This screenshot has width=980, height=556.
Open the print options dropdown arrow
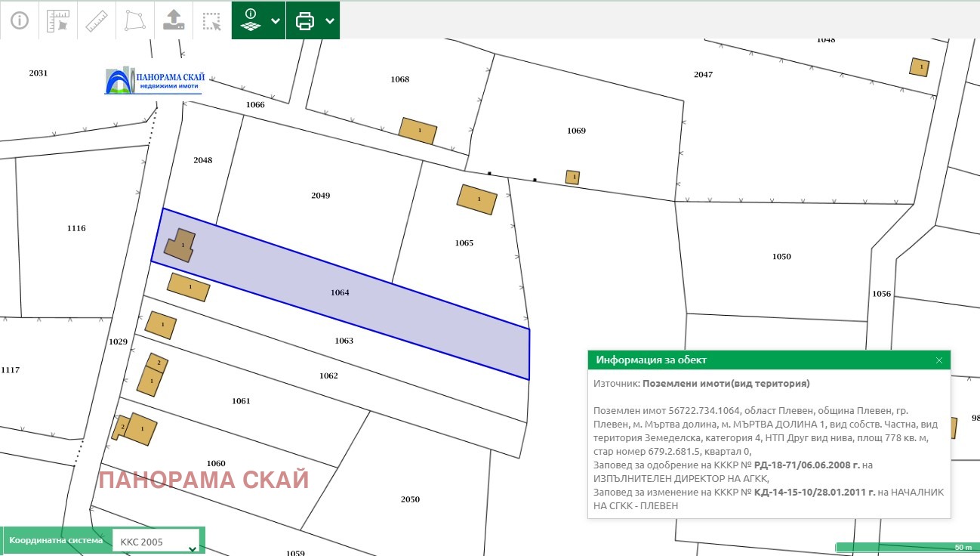pyautogui.click(x=329, y=21)
